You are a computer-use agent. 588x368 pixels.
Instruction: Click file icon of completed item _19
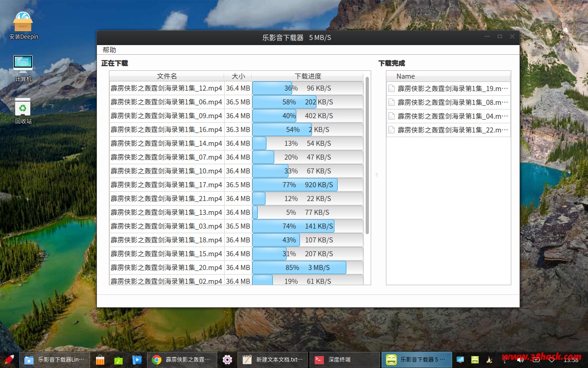pyautogui.click(x=391, y=88)
